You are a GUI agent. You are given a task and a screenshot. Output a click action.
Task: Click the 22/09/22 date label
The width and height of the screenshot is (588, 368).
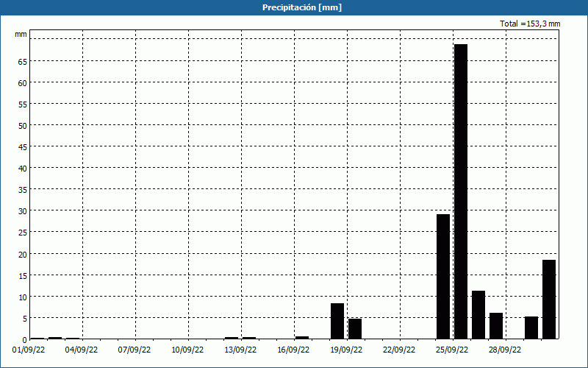[x=399, y=350]
